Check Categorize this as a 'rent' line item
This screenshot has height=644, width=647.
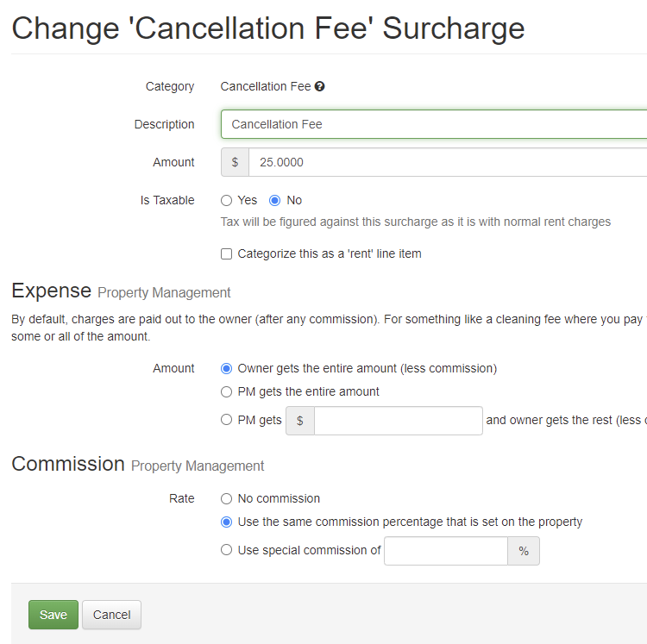(226, 254)
